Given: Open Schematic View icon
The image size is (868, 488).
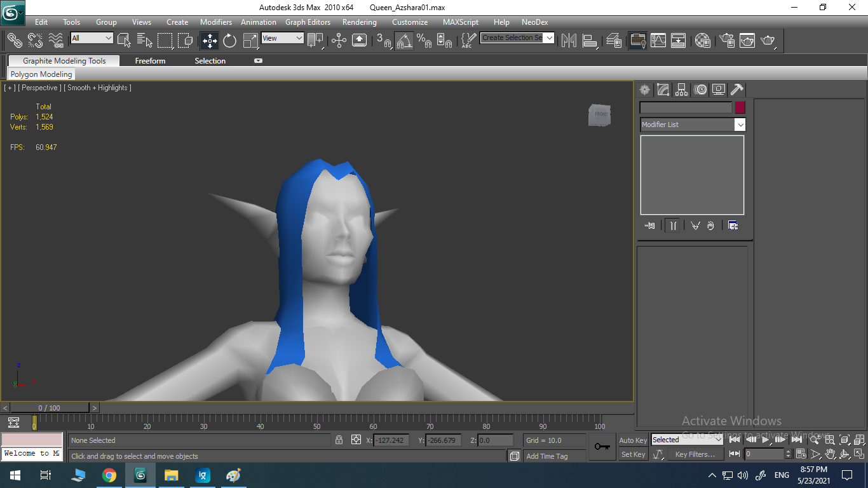Looking at the screenshot, I should (678, 40).
